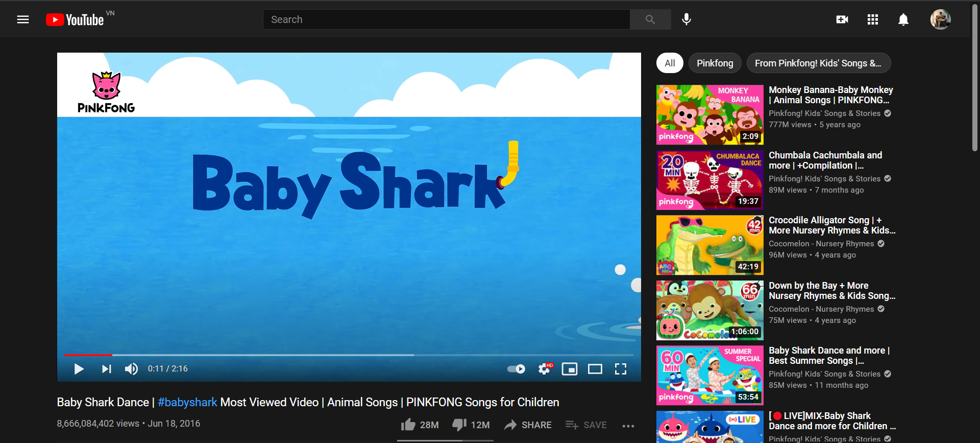The height and width of the screenshot is (443, 980).
Task: Select the Pinkfong filter chip
Action: [x=715, y=63]
